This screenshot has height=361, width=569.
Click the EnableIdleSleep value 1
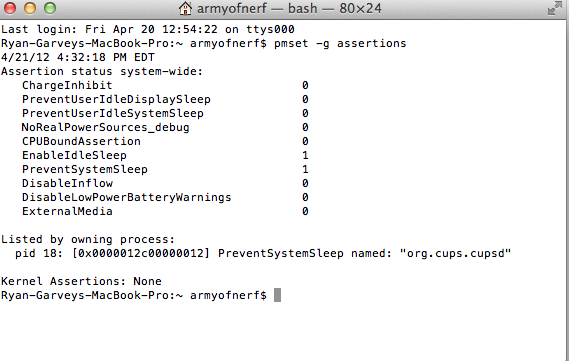[305, 155]
